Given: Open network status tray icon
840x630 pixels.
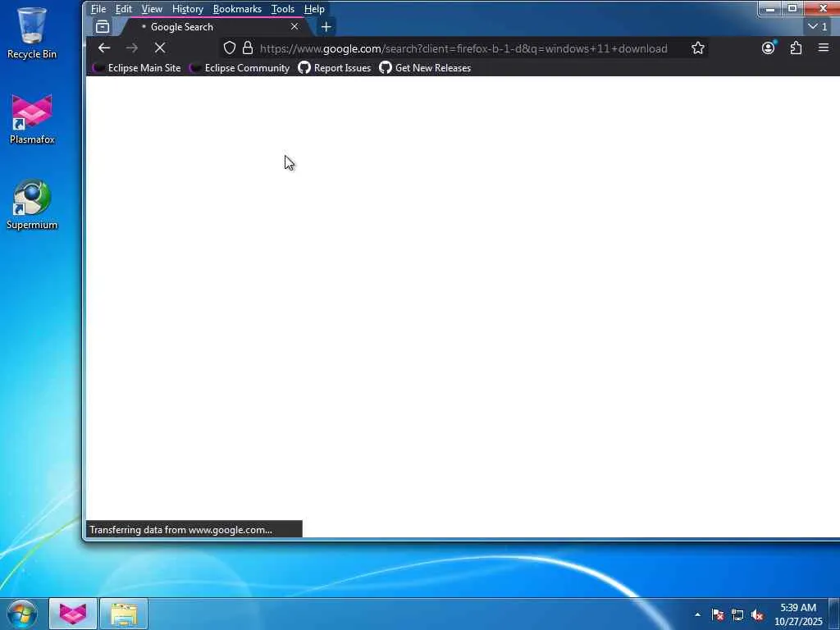Looking at the screenshot, I should point(737,614).
